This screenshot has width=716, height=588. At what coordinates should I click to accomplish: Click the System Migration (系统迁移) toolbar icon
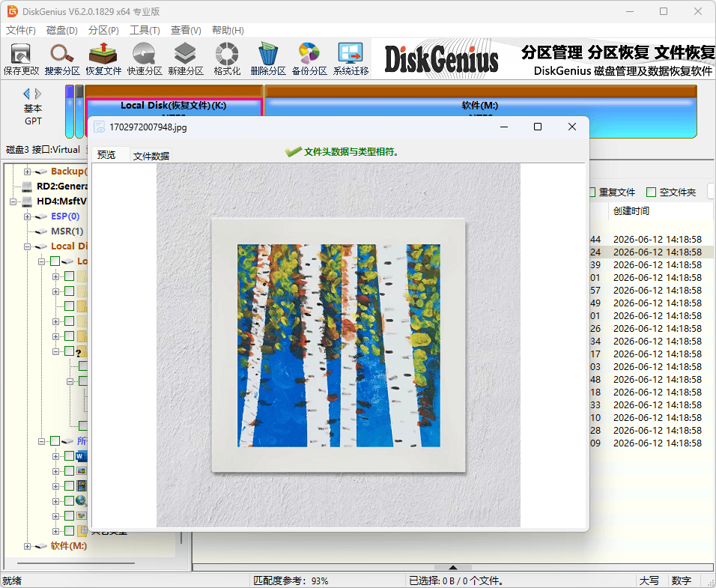pyautogui.click(x=351, y=59)
